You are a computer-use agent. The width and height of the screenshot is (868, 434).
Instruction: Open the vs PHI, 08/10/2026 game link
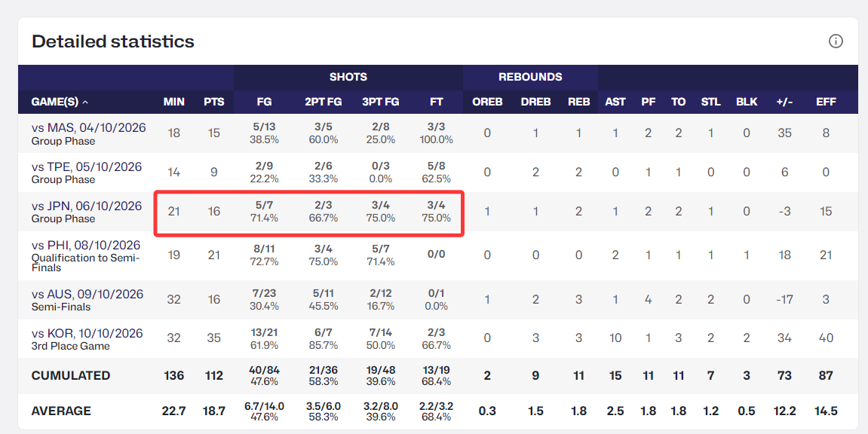point(86,245)
